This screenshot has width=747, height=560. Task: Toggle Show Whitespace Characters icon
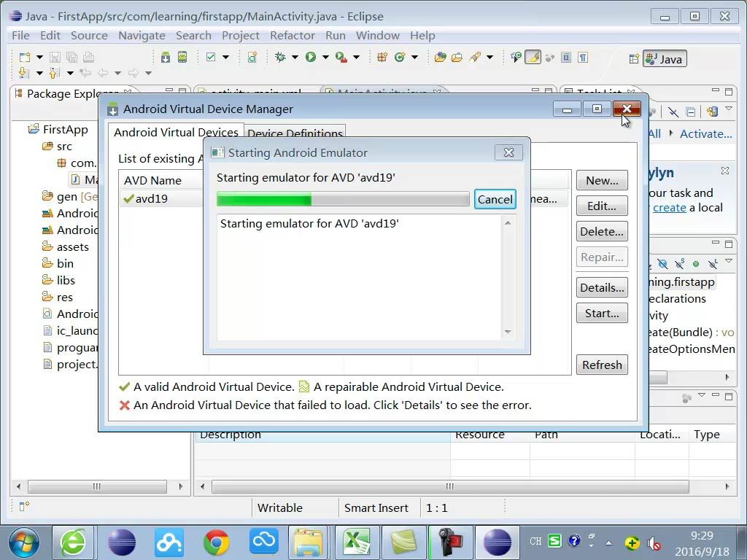point(583,57)
